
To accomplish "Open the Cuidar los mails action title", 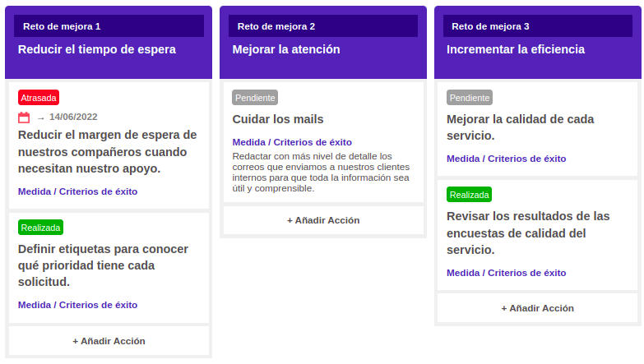I will coord(278,119).
